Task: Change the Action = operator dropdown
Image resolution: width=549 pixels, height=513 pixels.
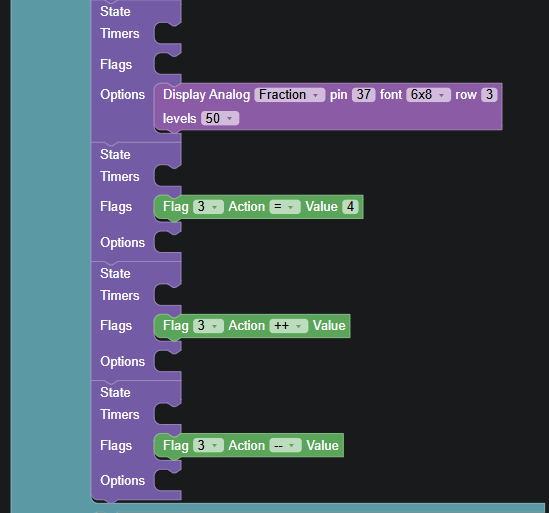Action: click(x=285, y=207)
